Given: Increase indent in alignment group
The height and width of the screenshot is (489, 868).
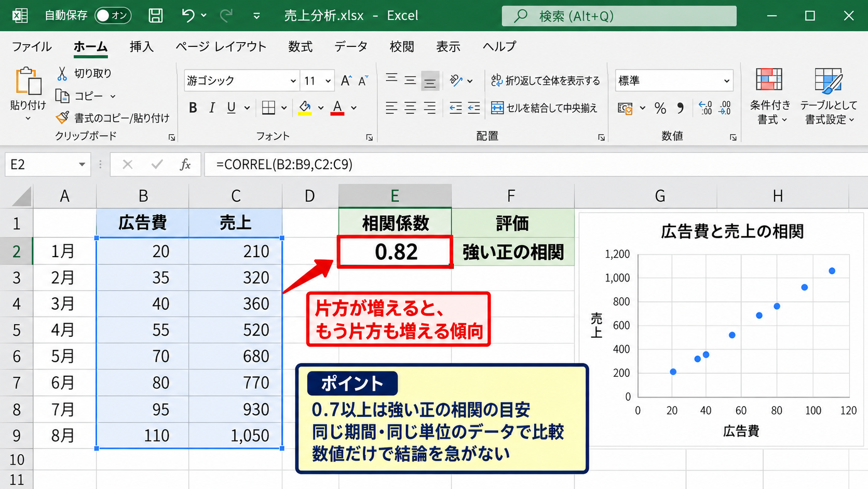Looking at the screenshot, I should click(x=474, y=108).
